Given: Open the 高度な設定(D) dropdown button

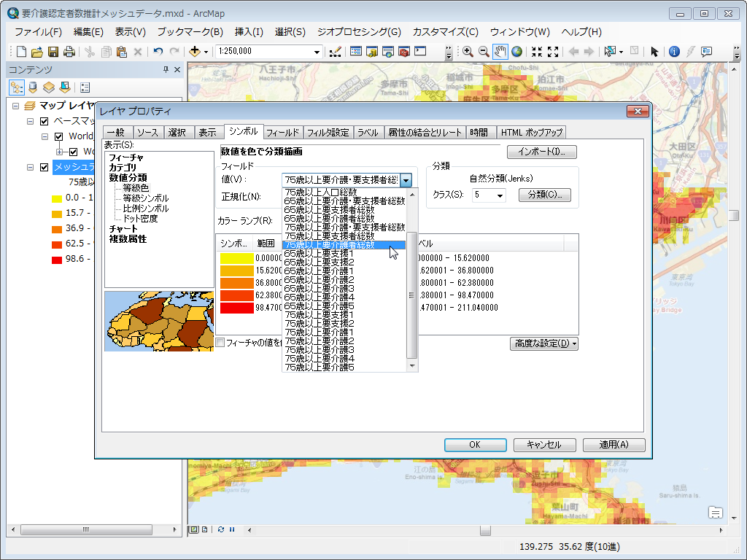Looking at the screenshot, I should click(x=544, y=343).
